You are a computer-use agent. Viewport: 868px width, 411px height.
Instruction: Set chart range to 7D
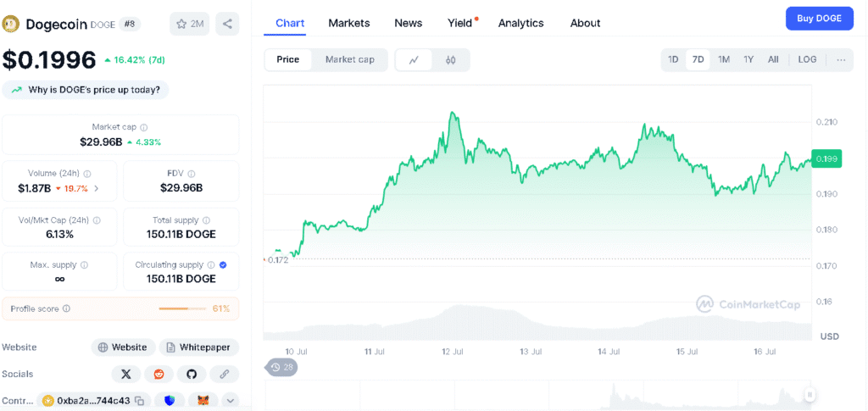pos(698,59)
